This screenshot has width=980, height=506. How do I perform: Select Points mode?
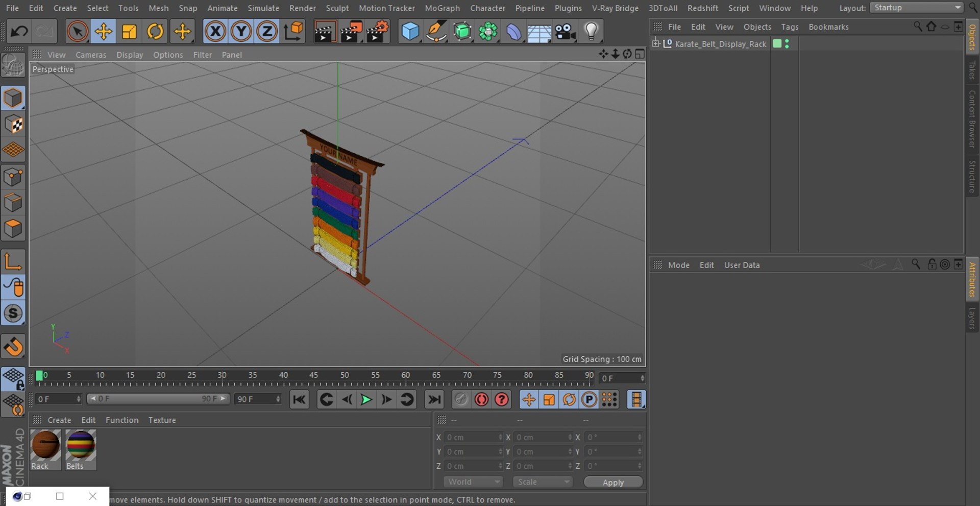point(13,177)
